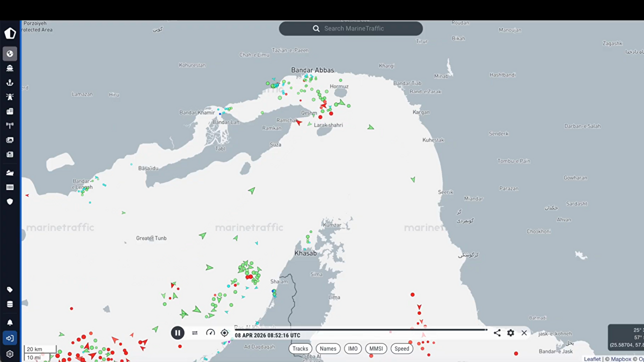Toggle the MMSI display chip
Image resolution: width=644 pixels, height=362 pixels.
click(x=376, y=349)
